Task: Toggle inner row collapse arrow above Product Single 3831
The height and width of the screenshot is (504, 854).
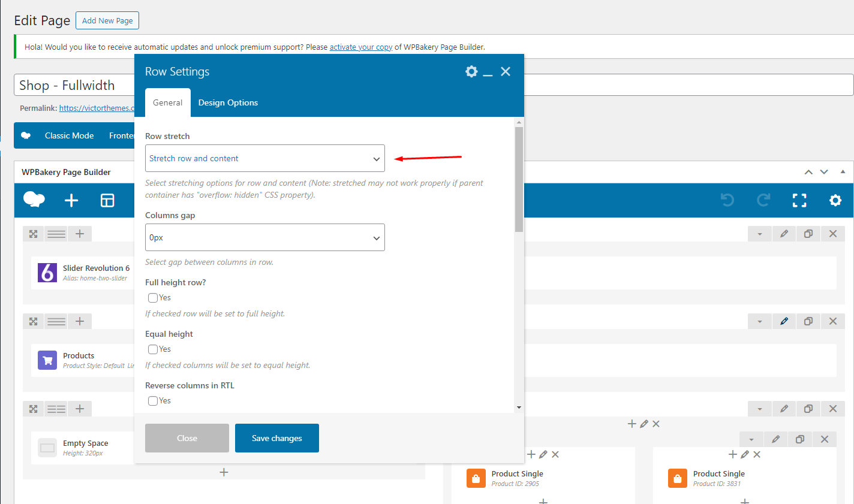Action: pyautogui.click(x=751, y=439)
